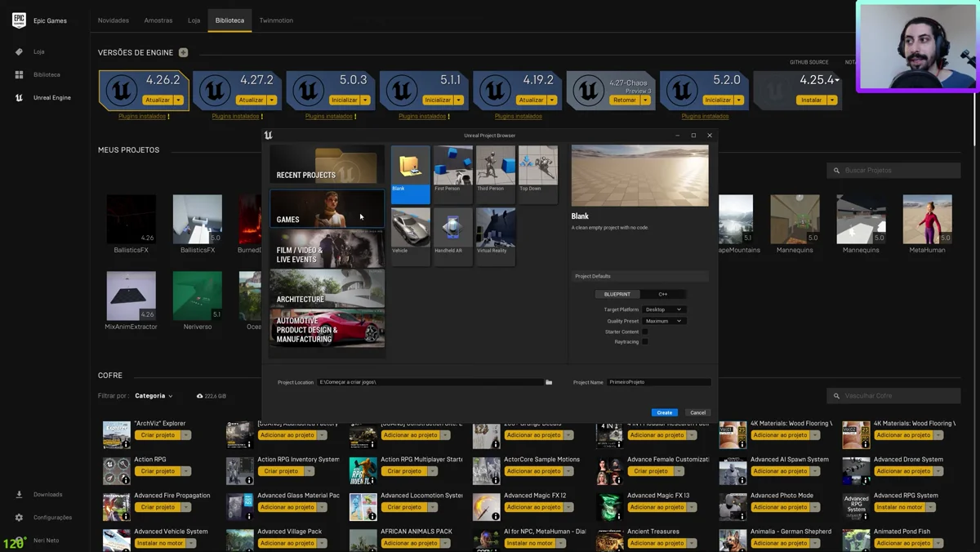The width and height of the screenshot is (980, 552).
Task: Click Criar projeto for "ArchViz" Explorer
Action: coord(158,435)
